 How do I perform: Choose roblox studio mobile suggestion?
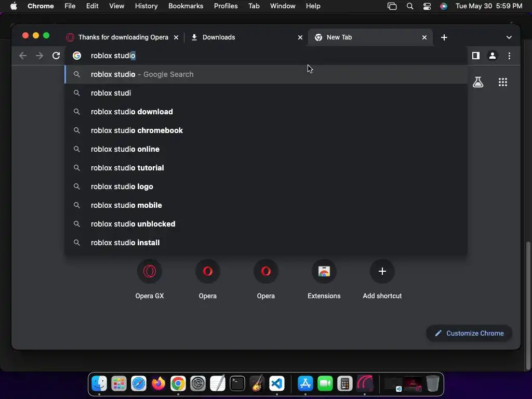pyautogui.click(x=267, y=205)
